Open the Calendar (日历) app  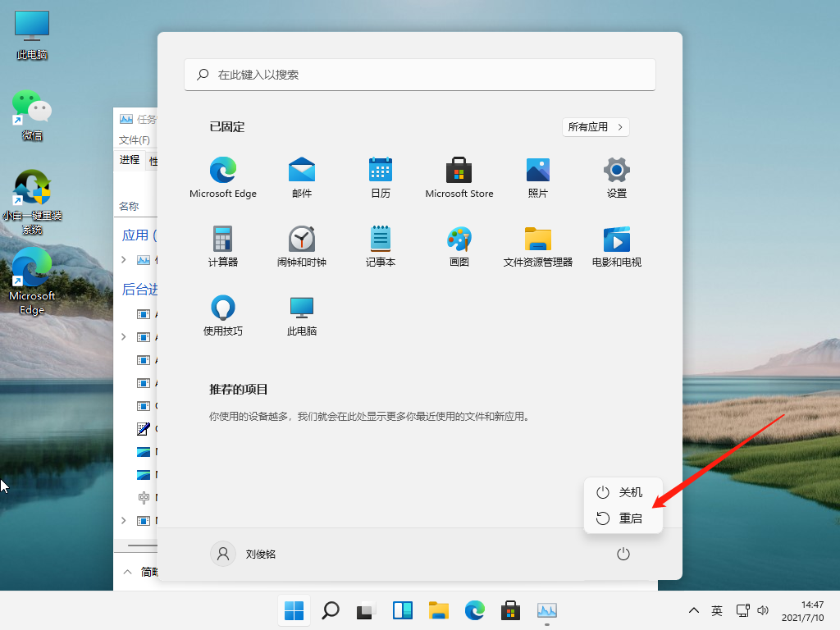tap(381, 177)
